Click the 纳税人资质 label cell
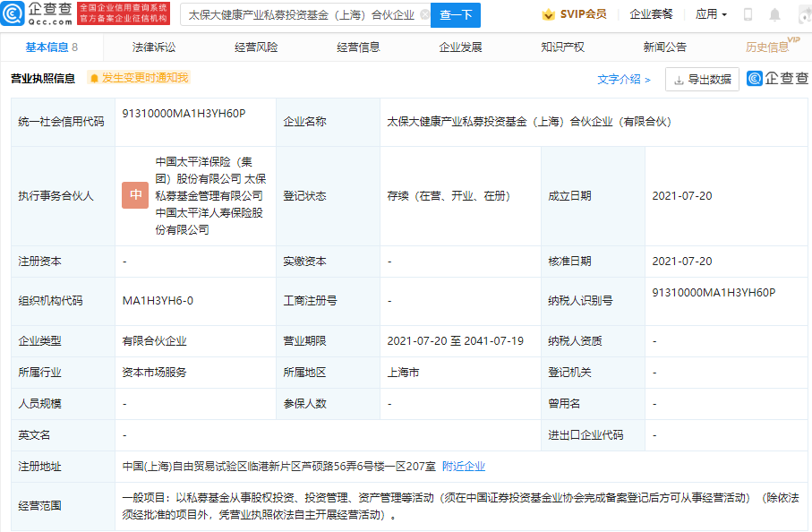Screen dimensions: 812x532 point(593,341)
